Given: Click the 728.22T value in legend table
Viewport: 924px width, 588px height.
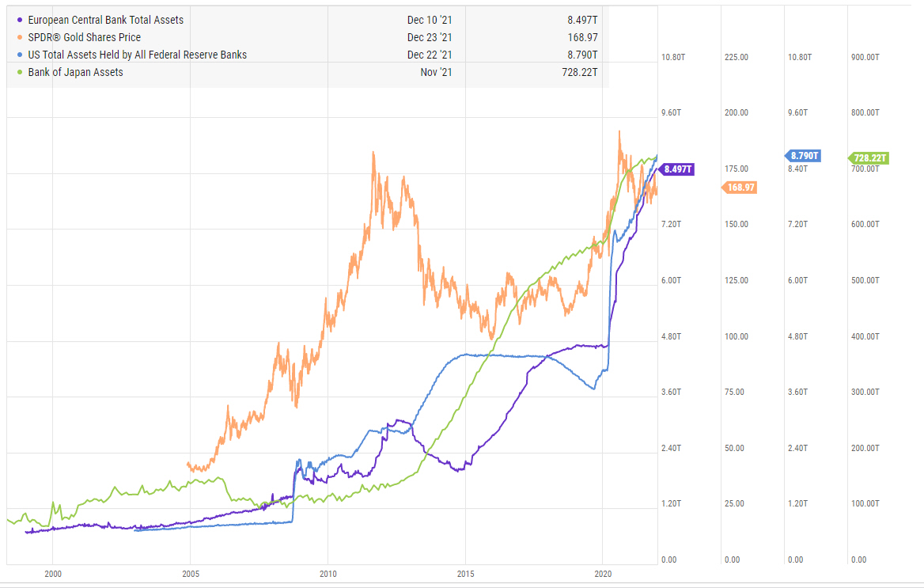Looking at the screenshot, I should (x=580, y=72).
